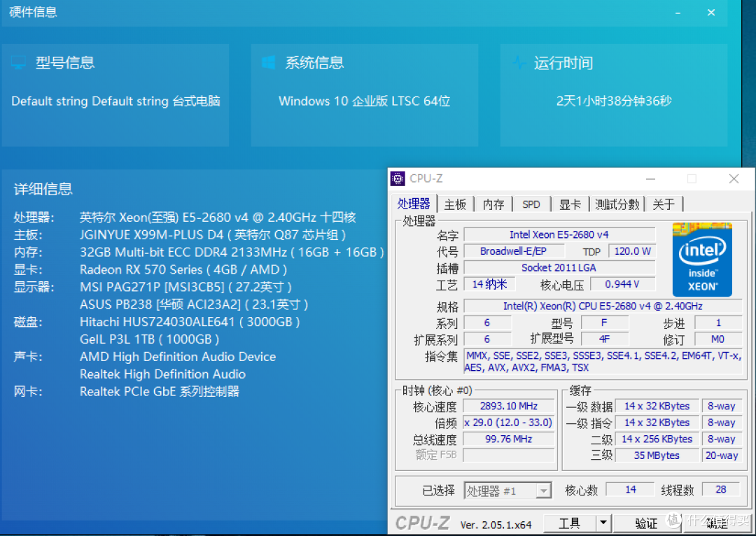Click the 运行时间 card heading
The width and height of the screenshot is (756, 536).
tap(563, 63)
